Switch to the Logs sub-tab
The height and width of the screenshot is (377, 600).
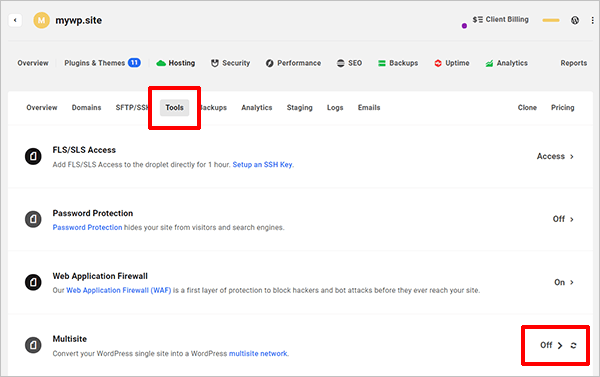click(x=335, y=108)
